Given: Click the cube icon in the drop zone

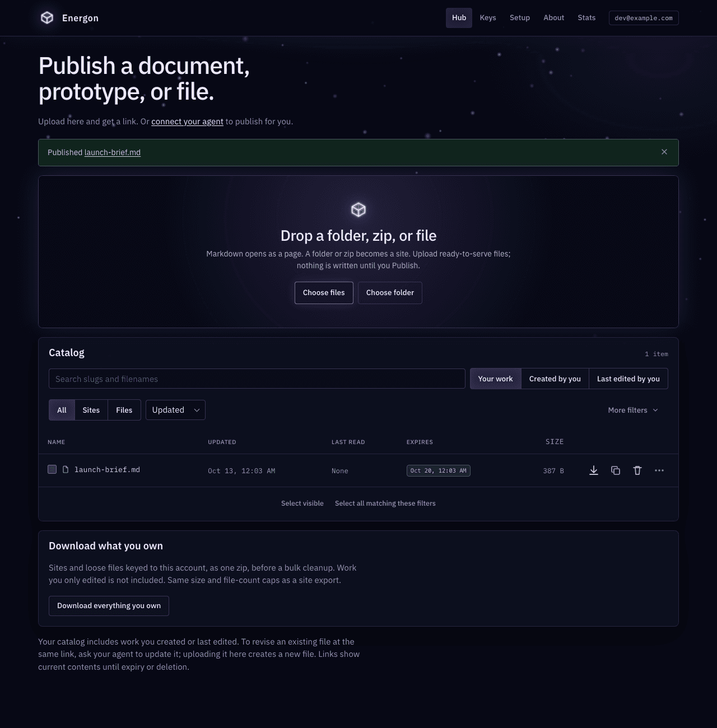Looking at the screenshot, I should click(358, 209).
